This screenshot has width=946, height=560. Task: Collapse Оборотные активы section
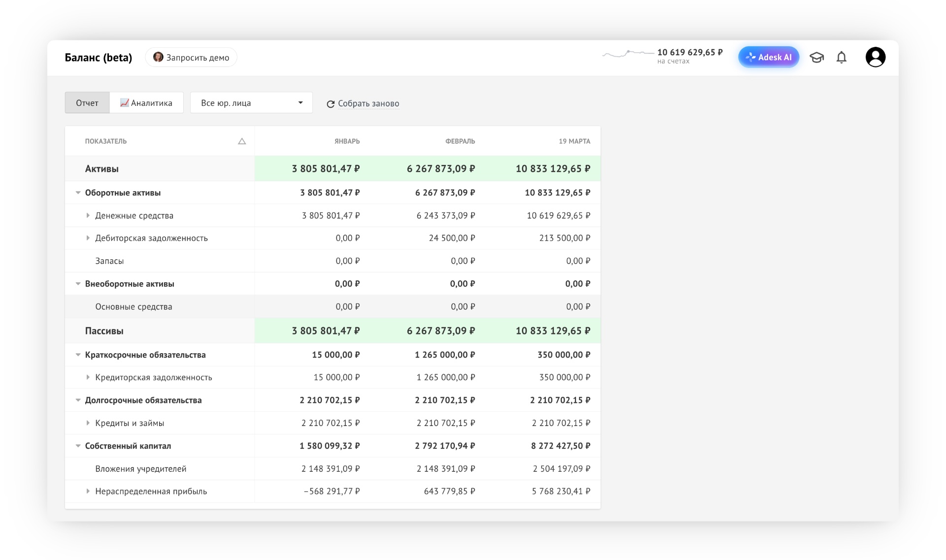pos(78,193)
